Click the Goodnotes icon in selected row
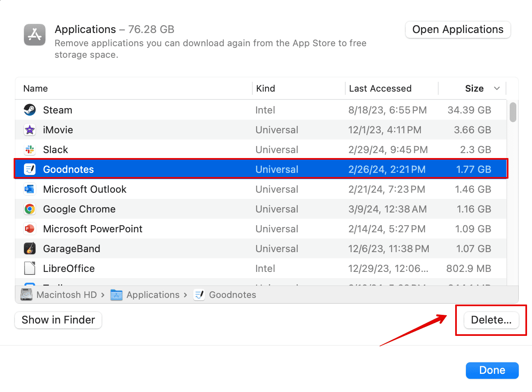532x392 pixels. pyautogui.click(x=30, y=170)
